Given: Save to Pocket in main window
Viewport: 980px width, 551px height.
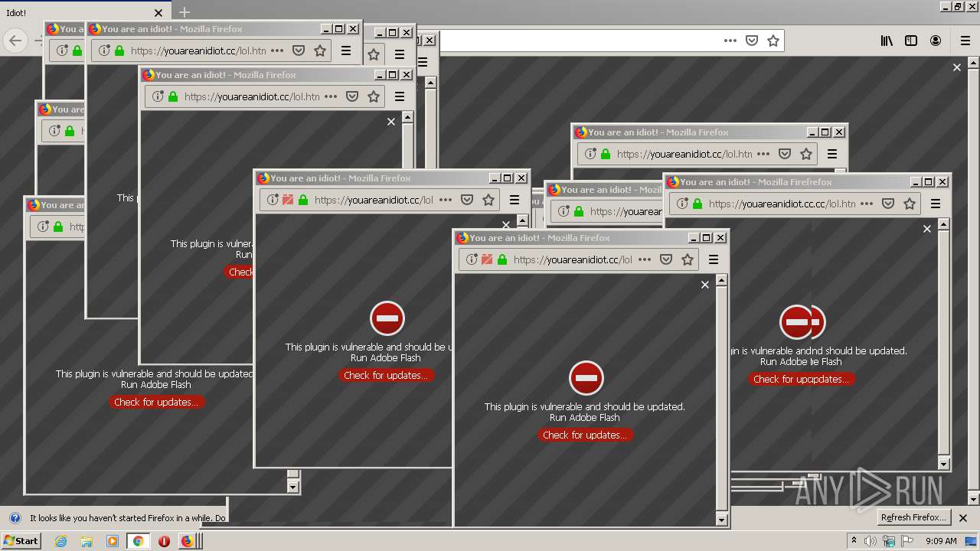Looking at the screenshot, I should [752, 41].
